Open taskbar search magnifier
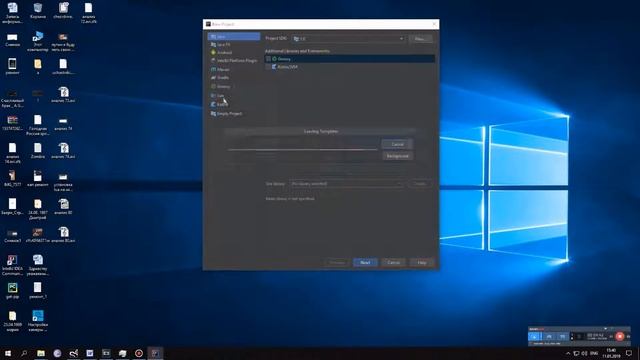The width and height of the screenshot is (640, 360). [x=24, y=353]
